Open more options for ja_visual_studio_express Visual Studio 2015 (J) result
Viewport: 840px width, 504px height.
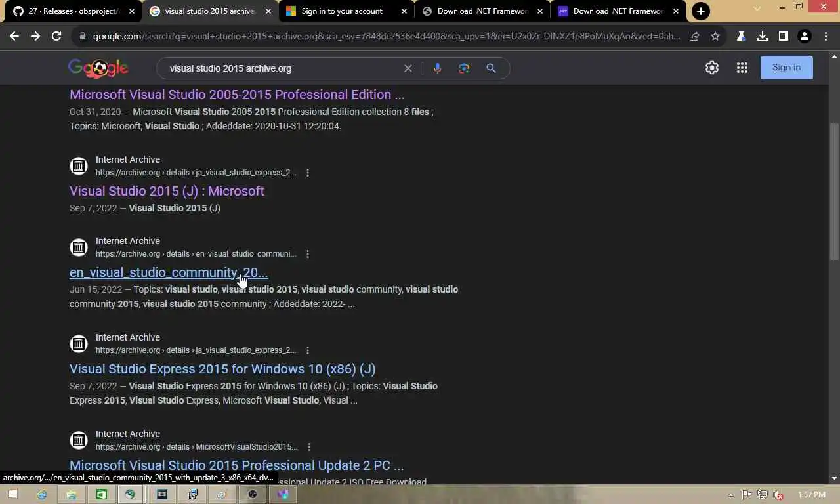[308, 173]
